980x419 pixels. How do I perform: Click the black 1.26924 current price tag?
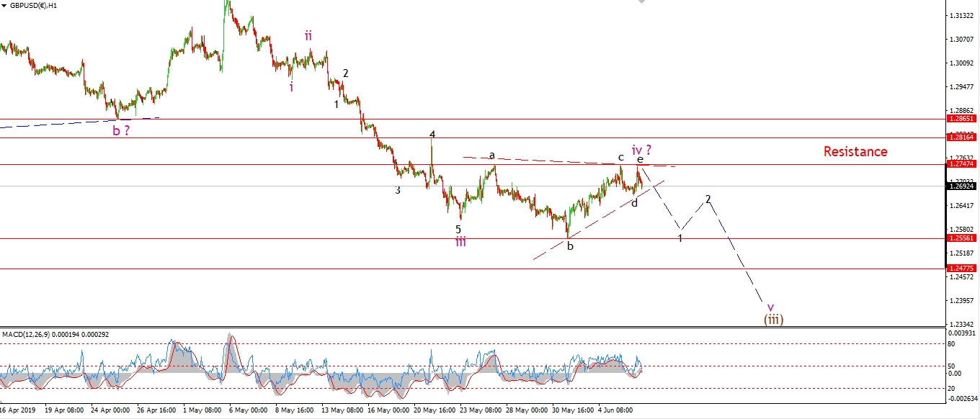pos(961,186)
